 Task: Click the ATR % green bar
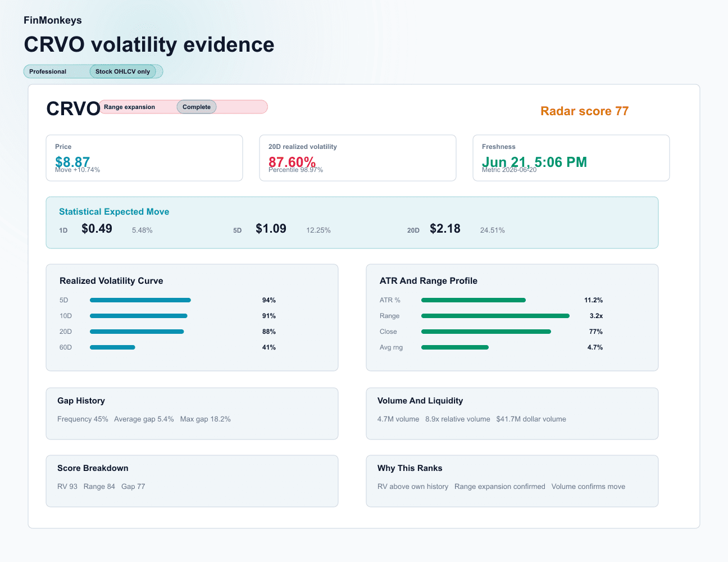pos(474,300)
